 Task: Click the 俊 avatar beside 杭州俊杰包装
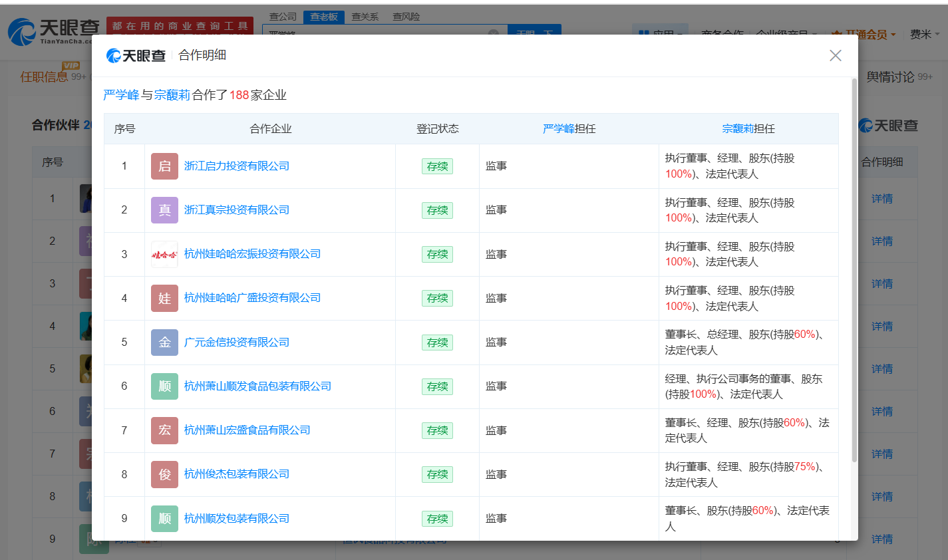pyautogui.click(x=164, y=474)
